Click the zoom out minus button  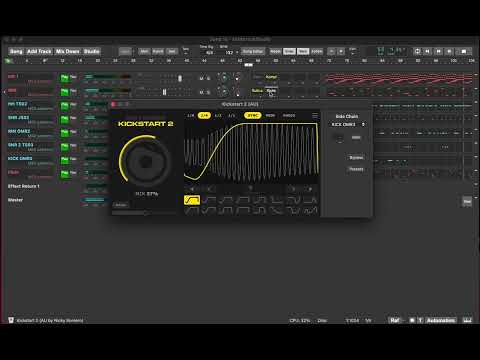(x=331, y=51)
